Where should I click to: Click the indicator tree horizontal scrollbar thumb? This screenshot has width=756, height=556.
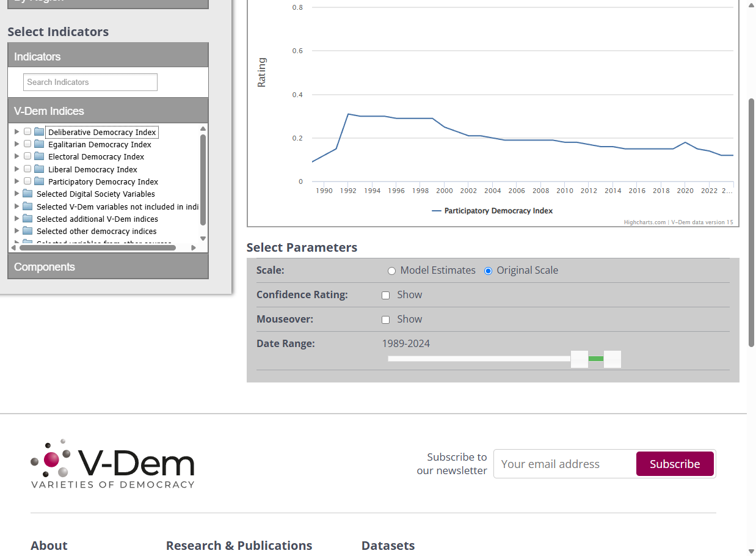point(98,248)
